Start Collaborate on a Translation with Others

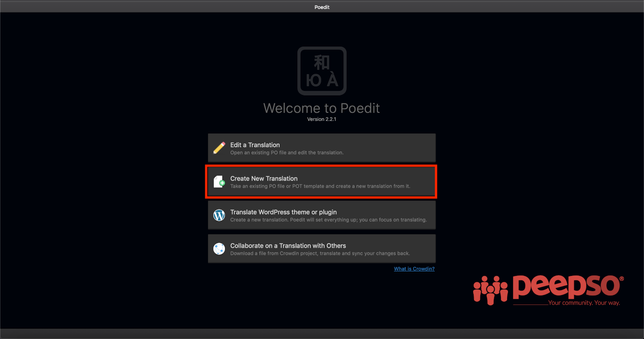click(322, 249)
